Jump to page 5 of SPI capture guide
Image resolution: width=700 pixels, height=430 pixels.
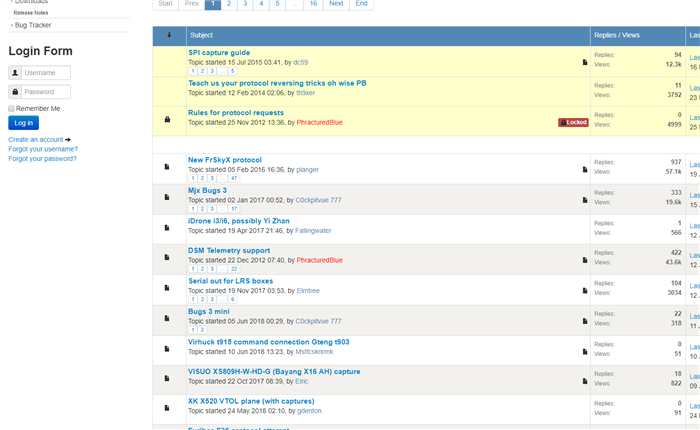(233, 71)
